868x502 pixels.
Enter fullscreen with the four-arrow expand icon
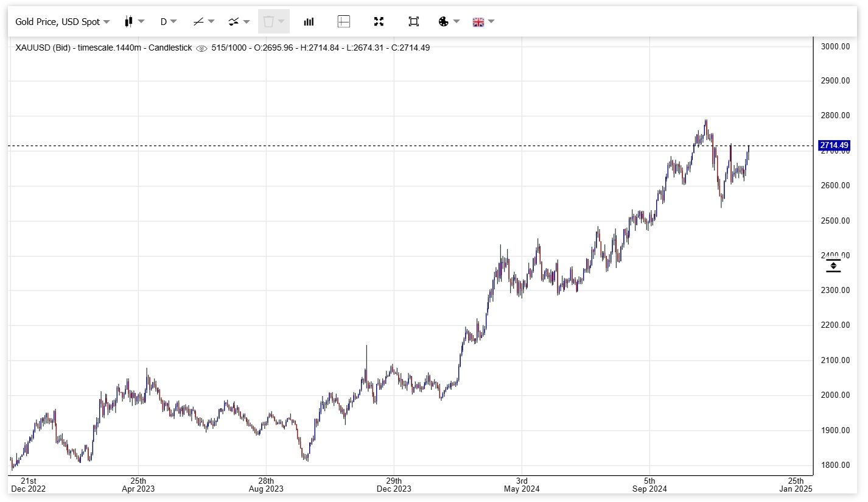pyautogui.click(x=379, y=22)
